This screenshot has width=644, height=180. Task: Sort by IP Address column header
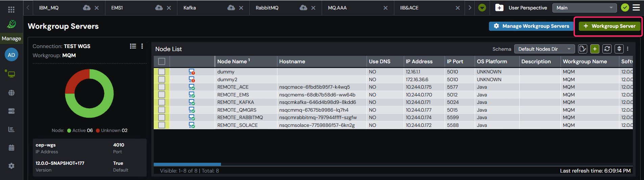(x=424, y=61)
